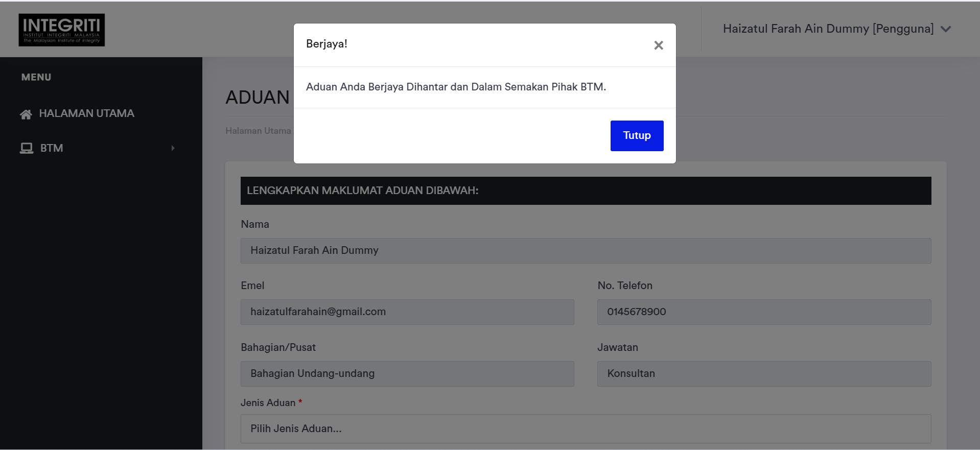Screen dimensions: 980x450
Task: Click the home icon in the sidebar
Action: (26, 114)
